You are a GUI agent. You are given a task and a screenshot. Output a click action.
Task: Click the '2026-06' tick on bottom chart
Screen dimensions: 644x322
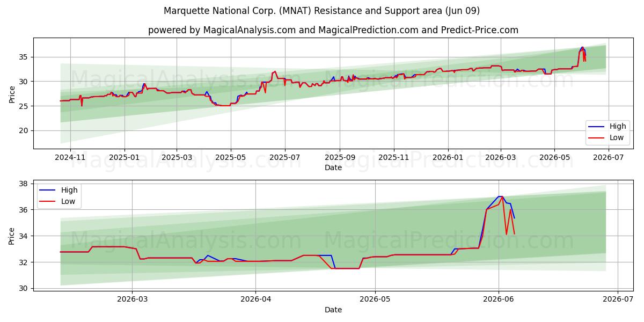498,299
